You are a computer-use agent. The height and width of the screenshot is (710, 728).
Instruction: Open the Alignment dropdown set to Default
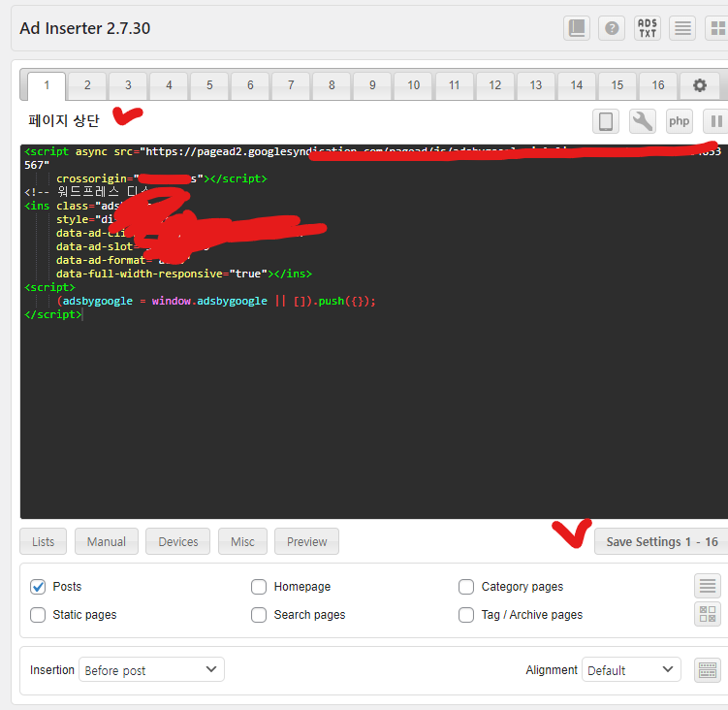click(x=631, y=669)
